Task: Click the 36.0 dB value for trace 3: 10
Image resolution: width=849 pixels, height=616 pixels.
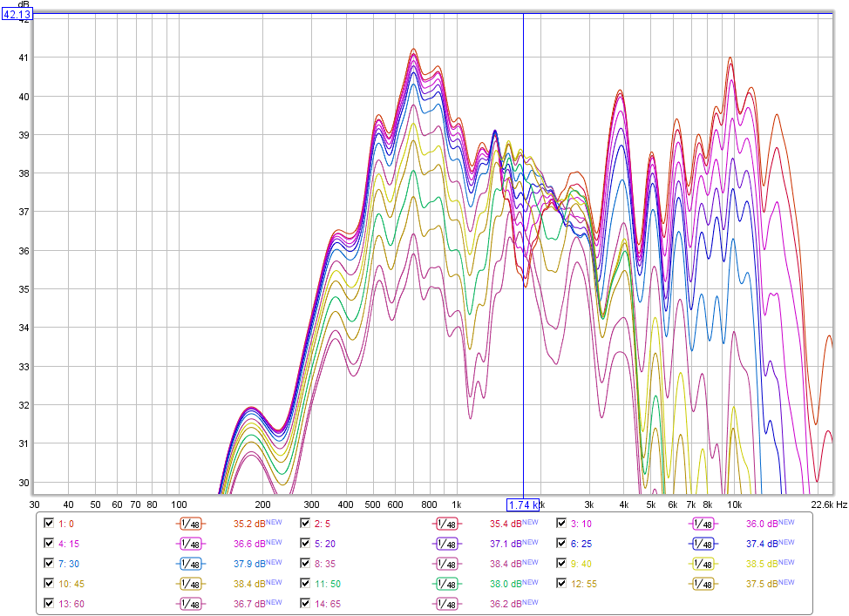Action: 762,524
